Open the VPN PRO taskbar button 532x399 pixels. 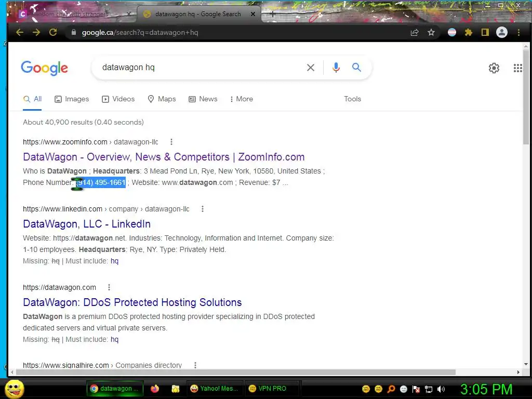click(x=272, y=389)
